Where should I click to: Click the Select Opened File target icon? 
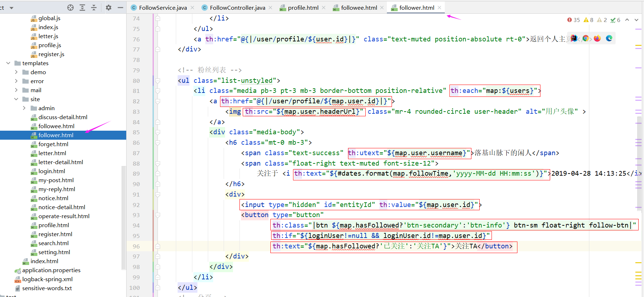70,8
